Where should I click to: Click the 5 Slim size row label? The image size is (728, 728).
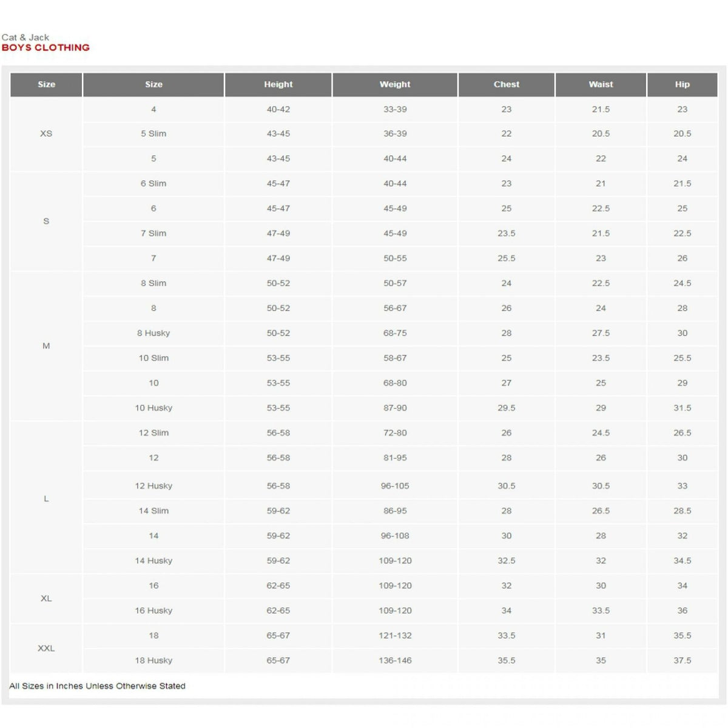tap(153, 133)
